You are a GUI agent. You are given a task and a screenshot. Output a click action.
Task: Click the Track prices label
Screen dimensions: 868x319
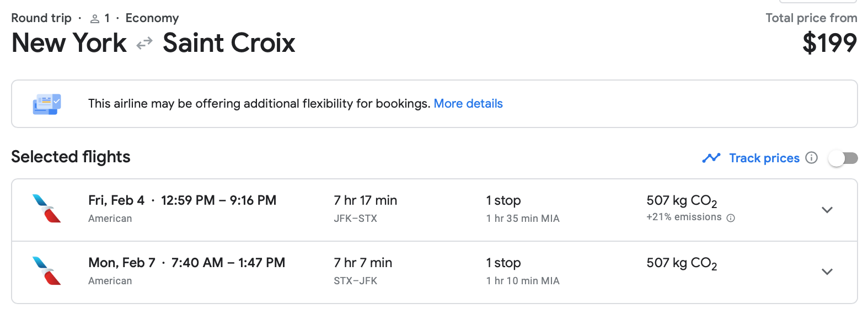[764, 158]
